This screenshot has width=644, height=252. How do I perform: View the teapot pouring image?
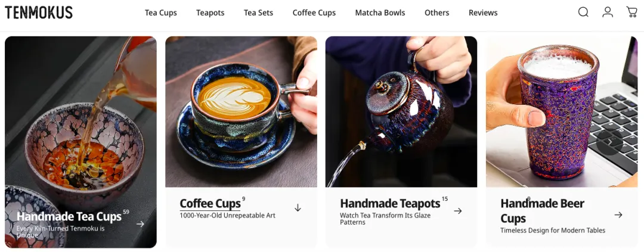point(401,111)
